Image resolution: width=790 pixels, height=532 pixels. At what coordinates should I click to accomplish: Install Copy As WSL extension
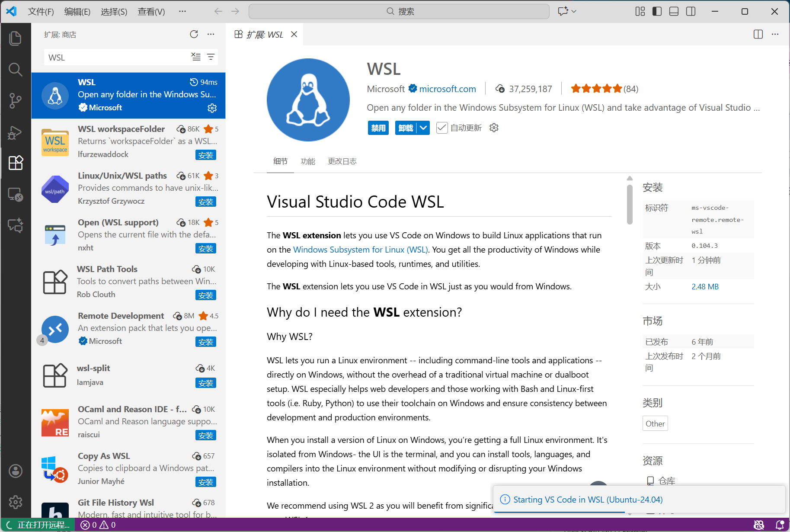coord(205,482)
